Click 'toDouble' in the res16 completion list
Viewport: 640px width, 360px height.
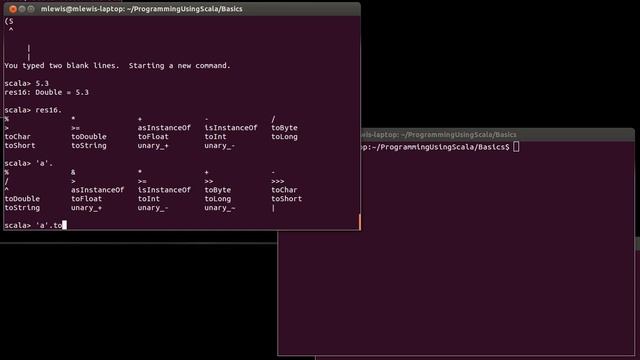point(89,137)
